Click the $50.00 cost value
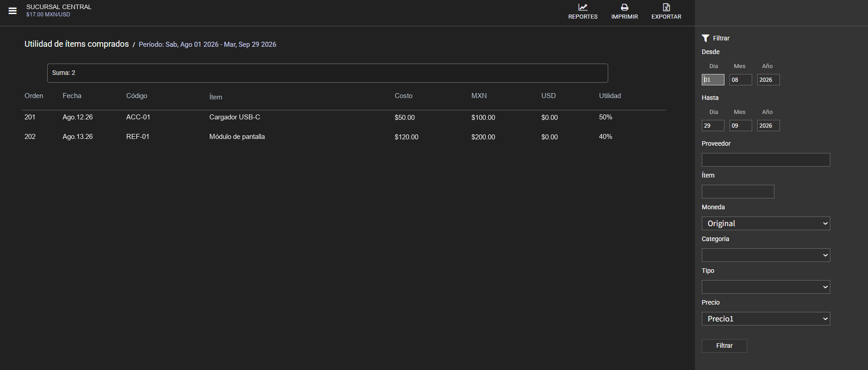Screen dimensions: 868x370 [x=405, y=118]
